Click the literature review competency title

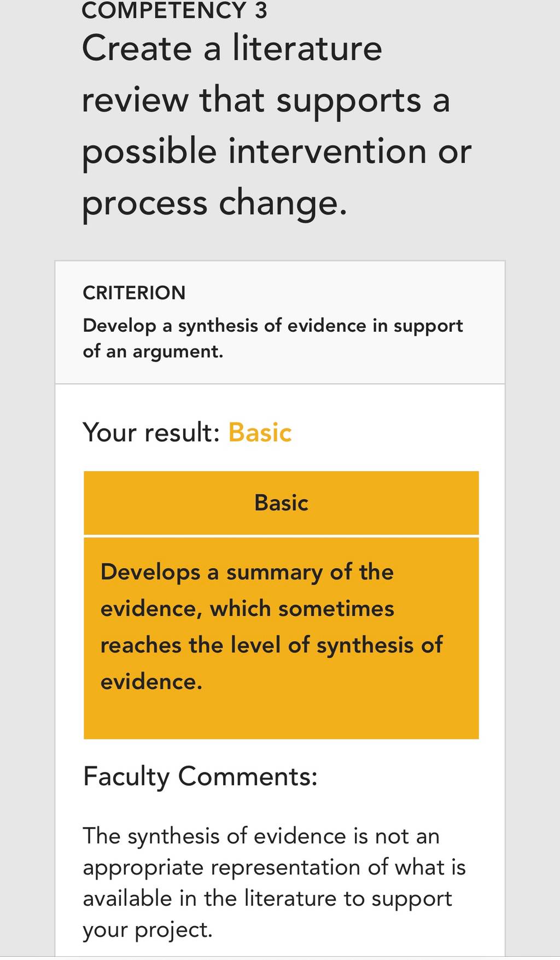(276, 125)
